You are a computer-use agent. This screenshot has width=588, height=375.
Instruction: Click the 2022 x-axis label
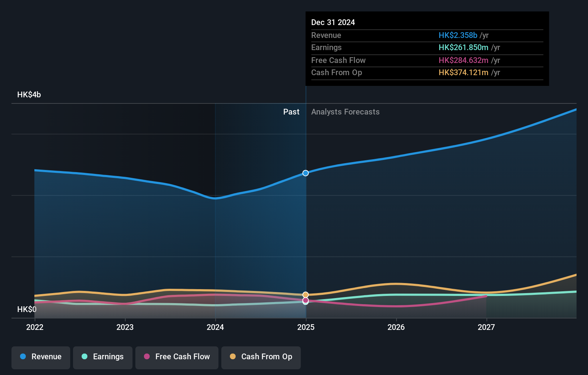pos(35,327)
